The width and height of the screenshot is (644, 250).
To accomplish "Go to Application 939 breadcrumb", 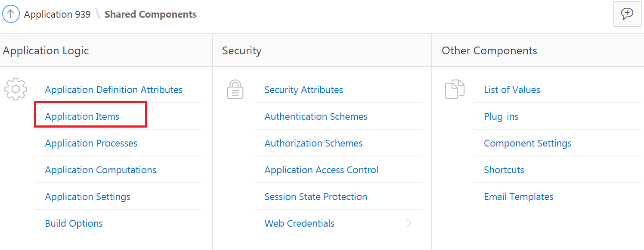I will (x=57, y=14).
